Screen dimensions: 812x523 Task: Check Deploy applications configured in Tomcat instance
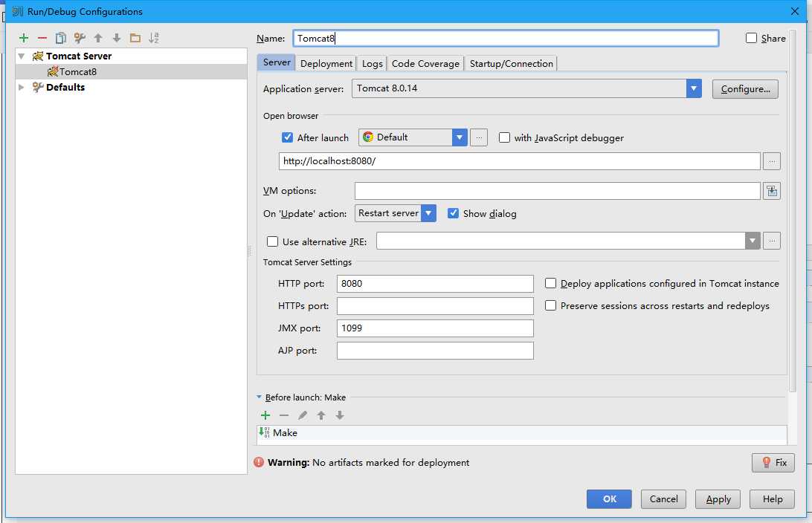550,283
